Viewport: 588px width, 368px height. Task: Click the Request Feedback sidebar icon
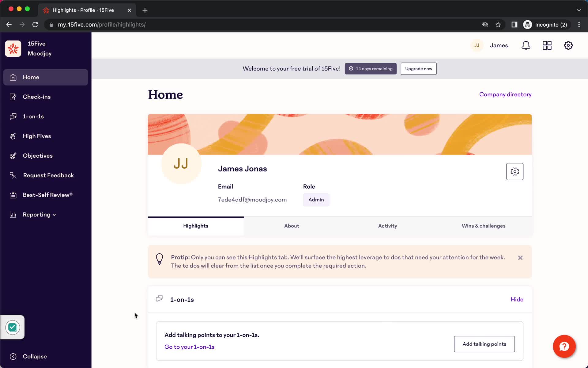(x=13, y=175)
